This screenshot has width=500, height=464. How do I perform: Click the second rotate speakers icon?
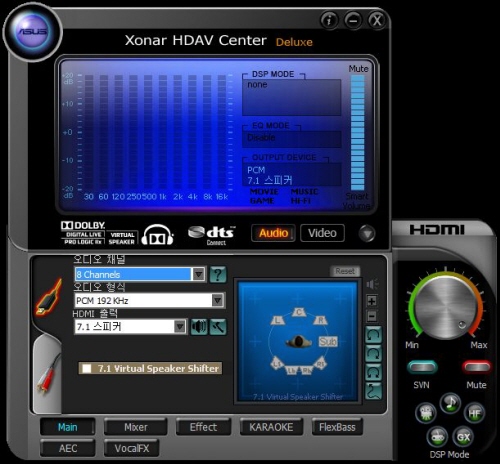(374, 354)
